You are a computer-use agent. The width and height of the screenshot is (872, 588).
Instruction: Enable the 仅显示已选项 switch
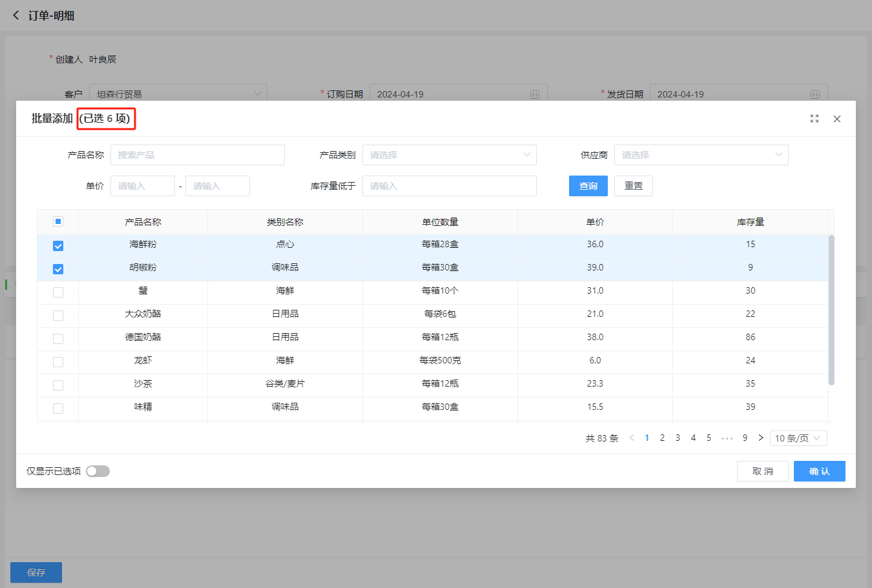click(x=98, y=471)
